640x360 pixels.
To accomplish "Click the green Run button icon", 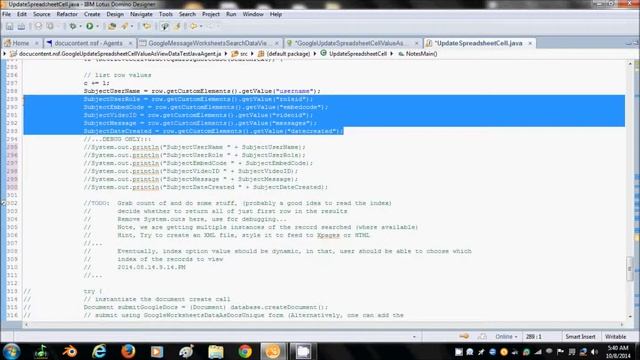I will pyautogui.click(x=89, y=27).
